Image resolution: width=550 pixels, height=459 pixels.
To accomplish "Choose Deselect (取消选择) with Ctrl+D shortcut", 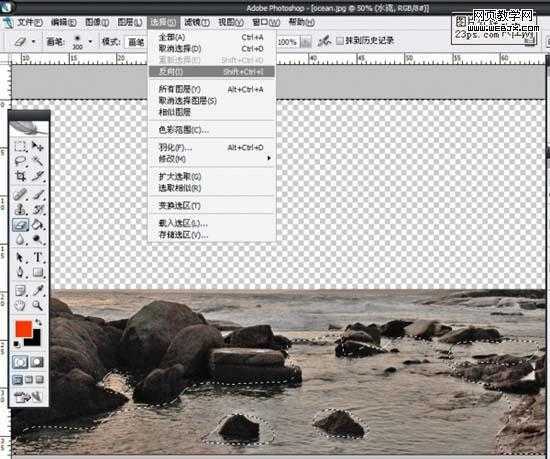I will 212,48.
